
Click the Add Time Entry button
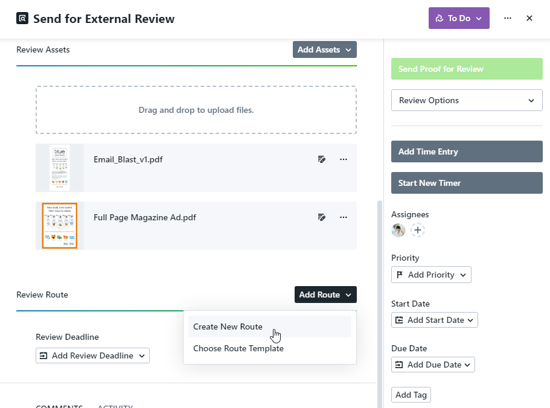467,152
